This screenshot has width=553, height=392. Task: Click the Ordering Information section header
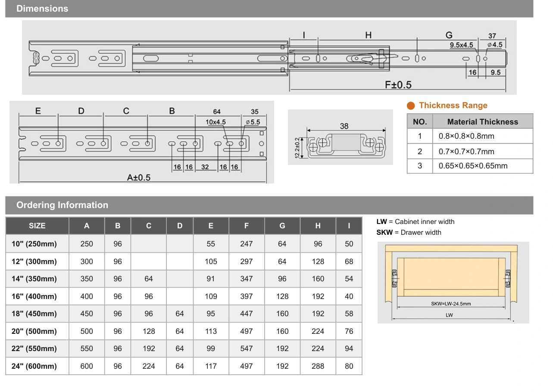click(269, 205)
